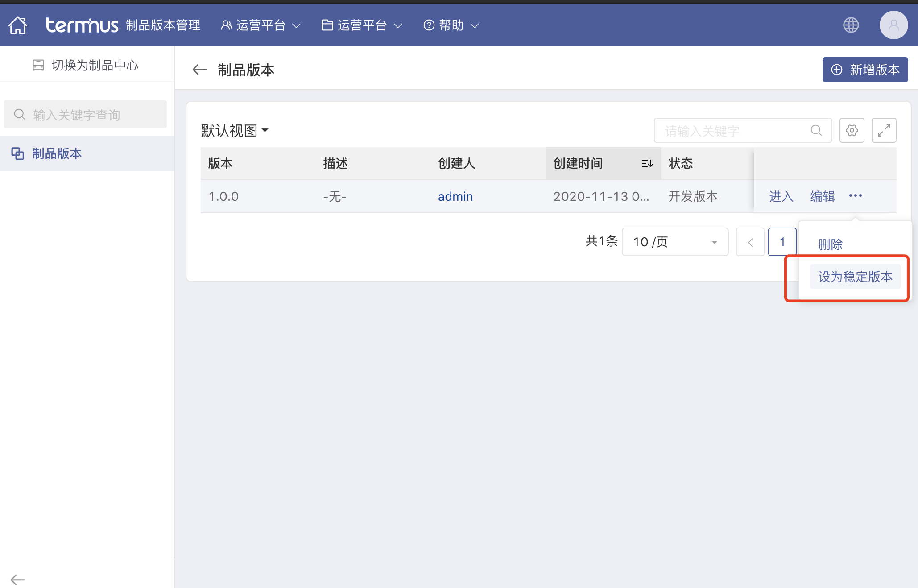The image size is (918, 588).
Task: Go back using the arrow beside 制品版本 title
Action: (199, 70)
